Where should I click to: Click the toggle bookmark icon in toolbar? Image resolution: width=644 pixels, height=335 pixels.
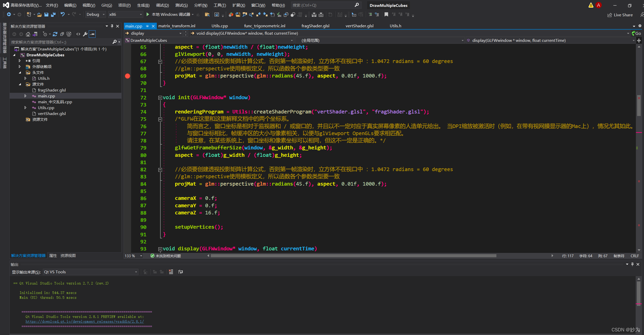[x=387, y=15]
